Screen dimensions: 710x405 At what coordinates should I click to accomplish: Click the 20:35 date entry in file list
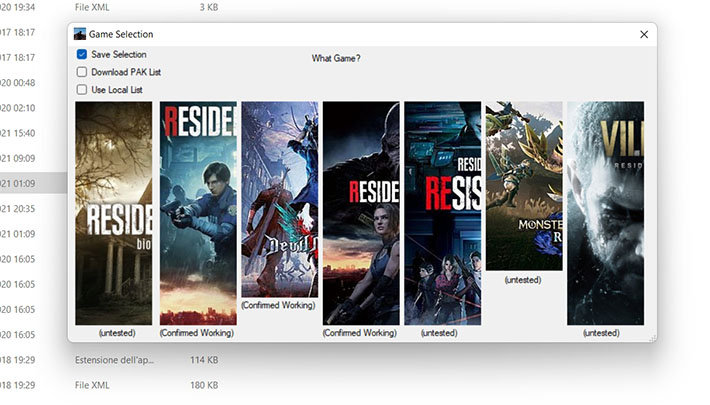[x=18, y=209]
